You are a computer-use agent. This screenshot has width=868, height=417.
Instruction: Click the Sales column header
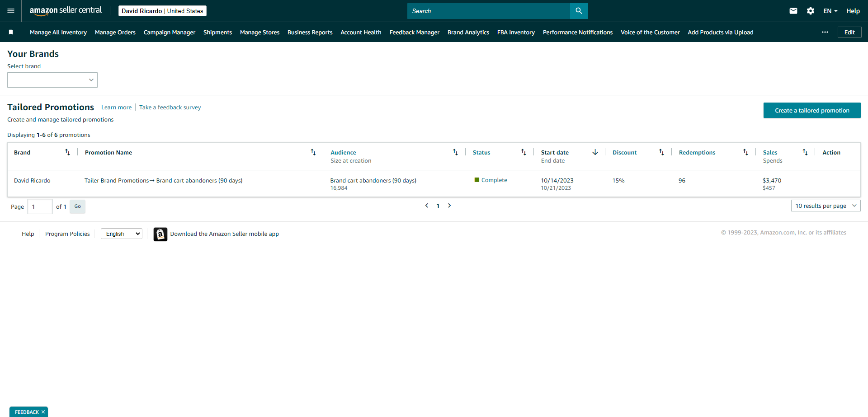tap(770, 152)
